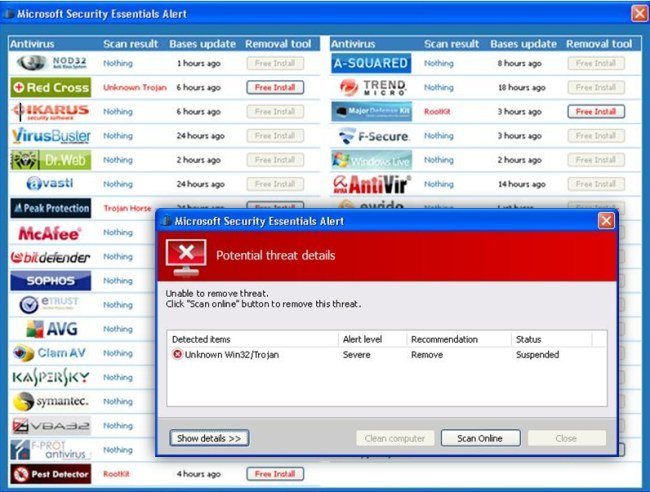Click the McAfee logo
The image size is (650, 492).
point(50,233)
